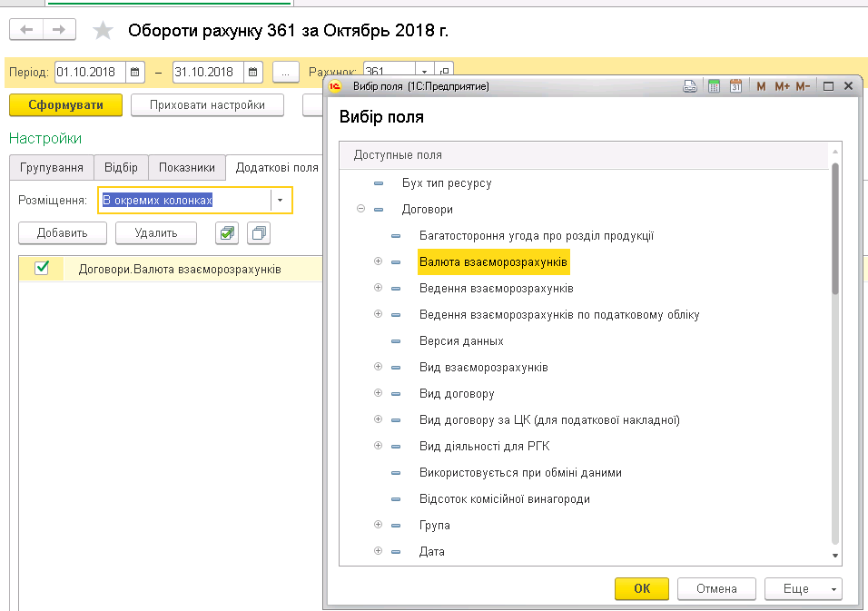The image size is (868, 611).
Task: Collapse the Договори tree node
Action: (361, 209)
